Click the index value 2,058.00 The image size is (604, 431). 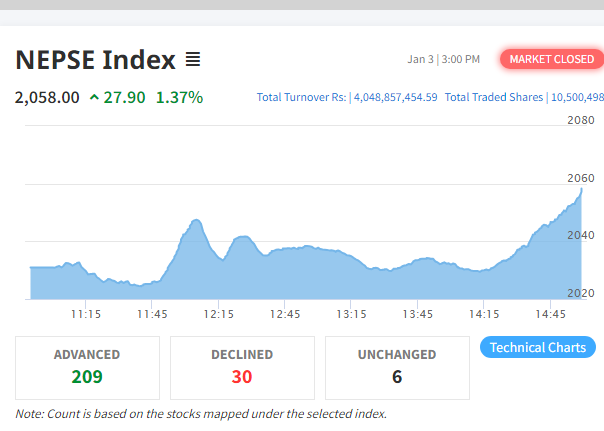click(47, 97)
